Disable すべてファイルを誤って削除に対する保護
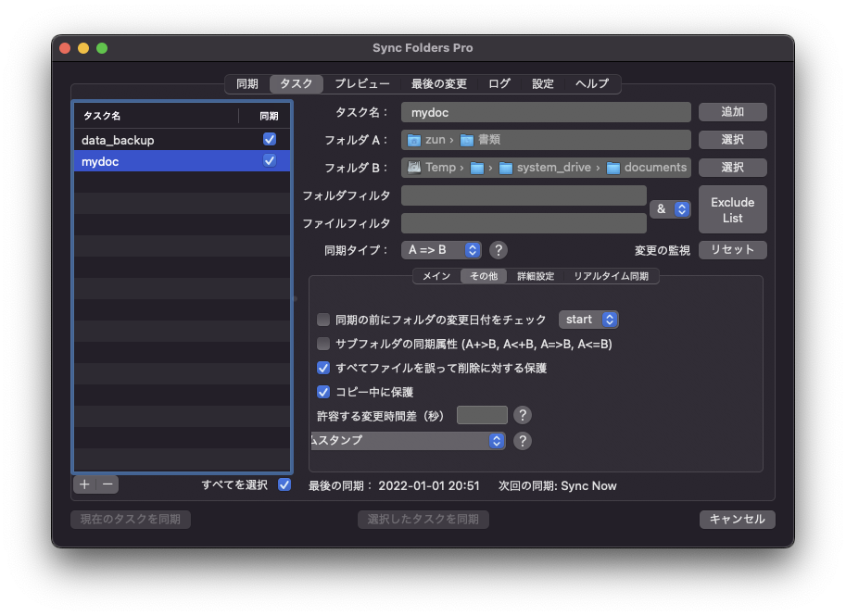Screen dimensions: 846x616 pos(323,368)
